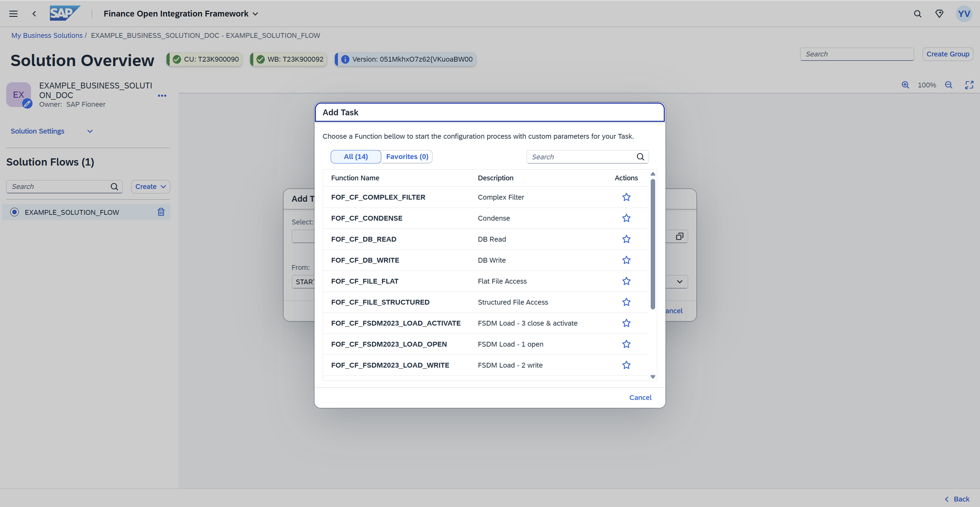This screenshot has height=507, width=980.
Task: Select the FOF_CF_FSDM2023_LOAD_OPEN function row
Action: pos(486,344)
